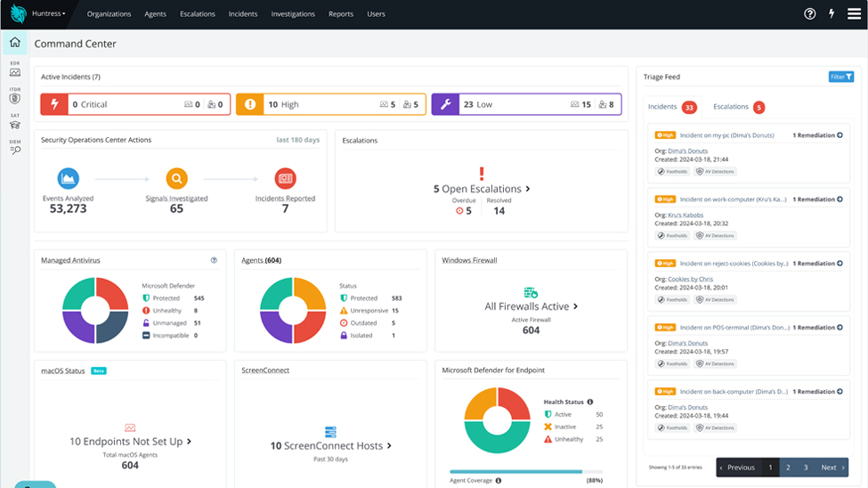The image size is (868, 488).
Task: Open the EDR sidebar section
Action: click(x=15, y=69)
